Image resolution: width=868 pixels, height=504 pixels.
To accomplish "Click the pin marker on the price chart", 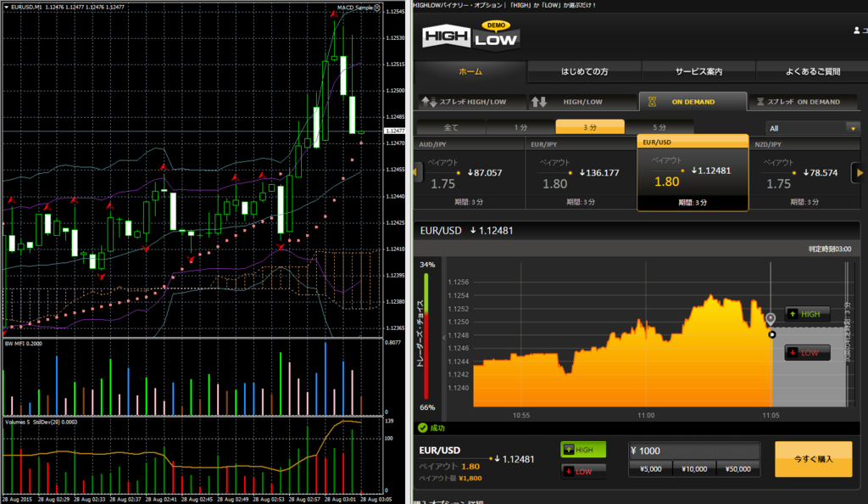I will tap(770, 318).
